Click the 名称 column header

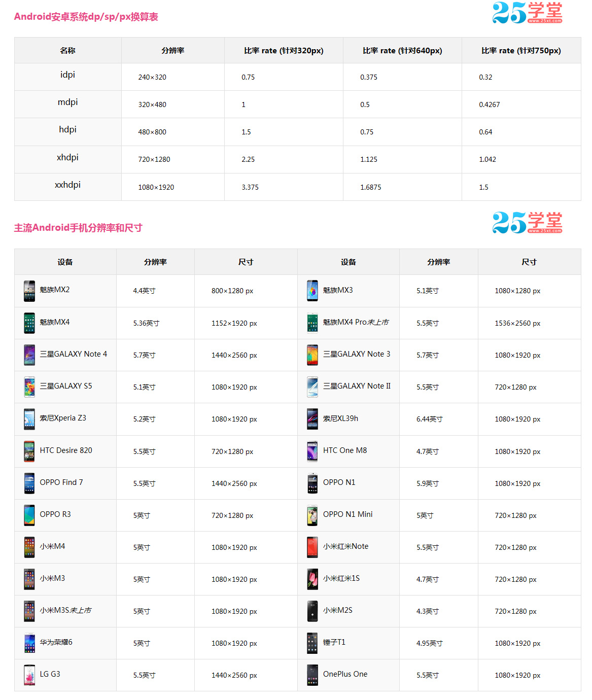[x=67, y=51]
